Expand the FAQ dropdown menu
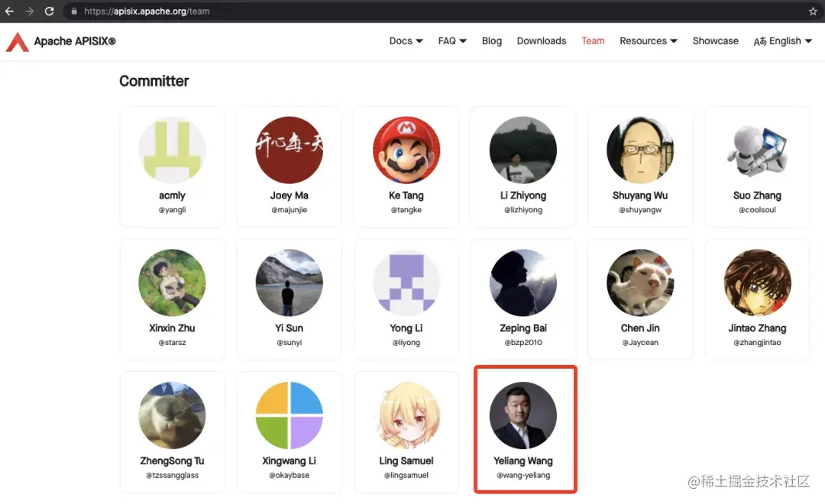 tap(452, 41)
